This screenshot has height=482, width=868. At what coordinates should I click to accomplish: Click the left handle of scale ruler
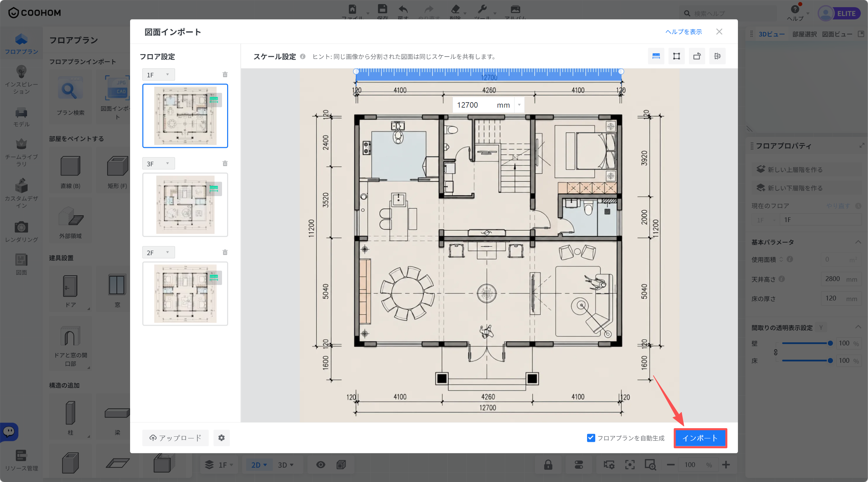(x=356, y=71)
